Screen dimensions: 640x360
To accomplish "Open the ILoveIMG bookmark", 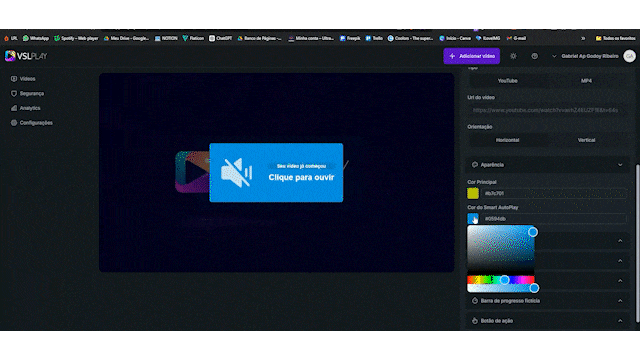I will pyautogui.click(x=488, y=38).
